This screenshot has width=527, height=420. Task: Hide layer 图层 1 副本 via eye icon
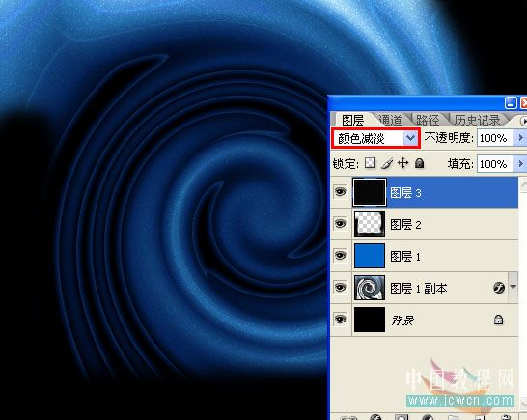tap(340, 288)
